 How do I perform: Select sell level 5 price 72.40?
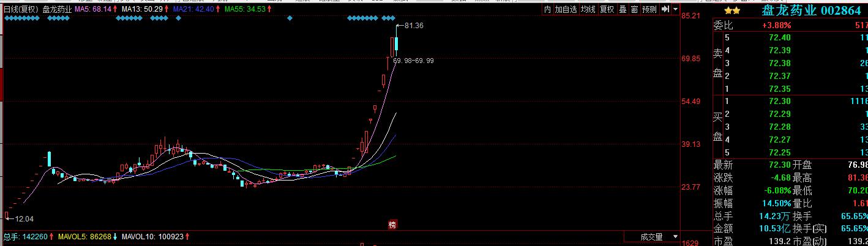pos(779,37)
